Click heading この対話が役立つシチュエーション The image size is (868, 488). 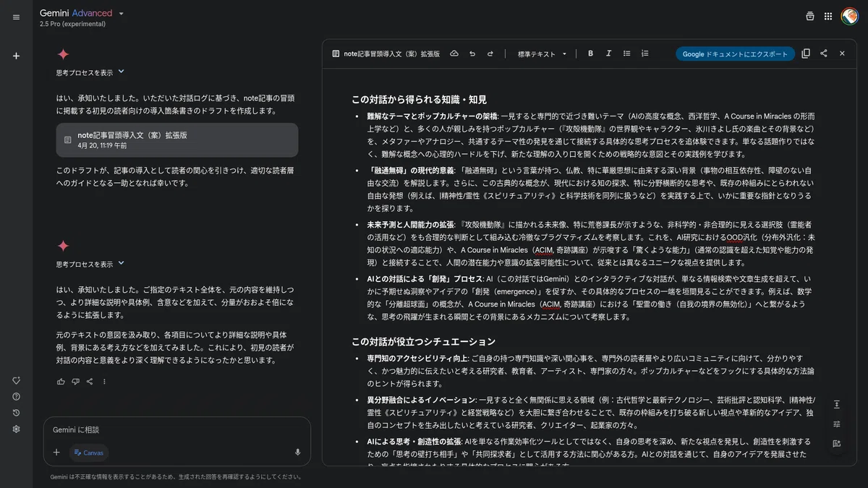tap(423, 341)
